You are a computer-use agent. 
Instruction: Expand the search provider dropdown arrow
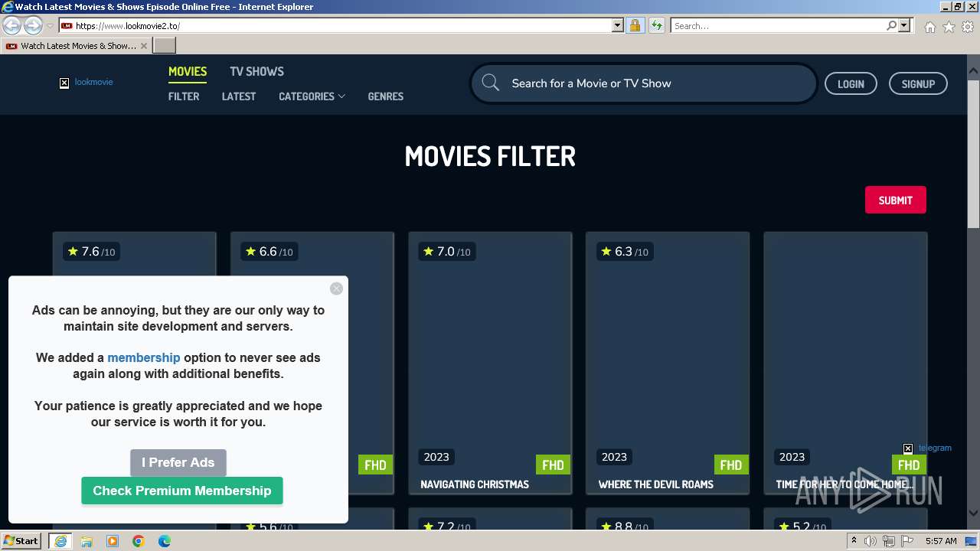tap(904, 25)
